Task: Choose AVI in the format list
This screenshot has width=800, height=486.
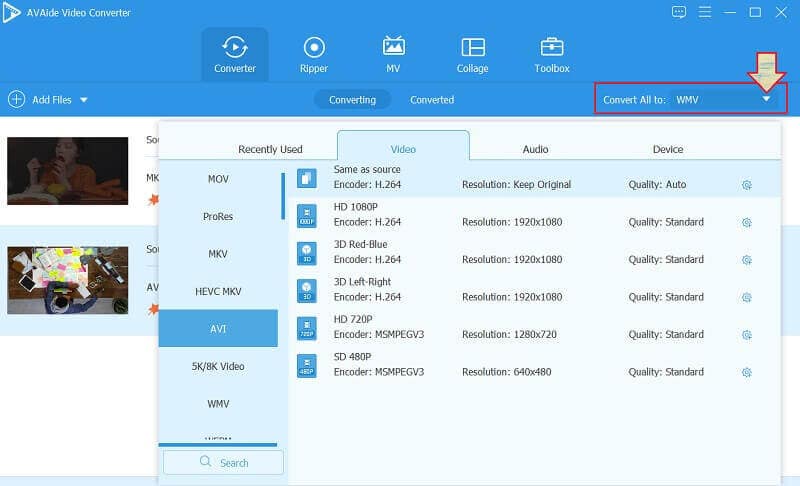Action: (218, 328)
